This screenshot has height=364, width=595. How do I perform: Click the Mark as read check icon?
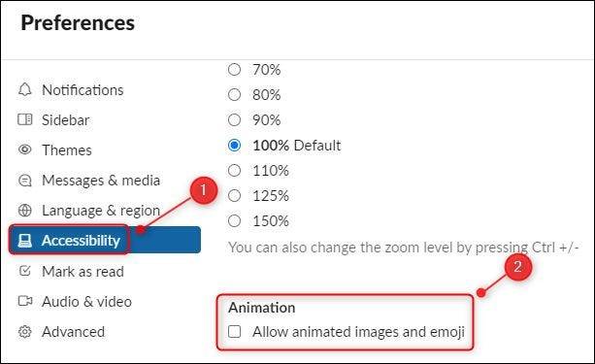tap(24, 271)
